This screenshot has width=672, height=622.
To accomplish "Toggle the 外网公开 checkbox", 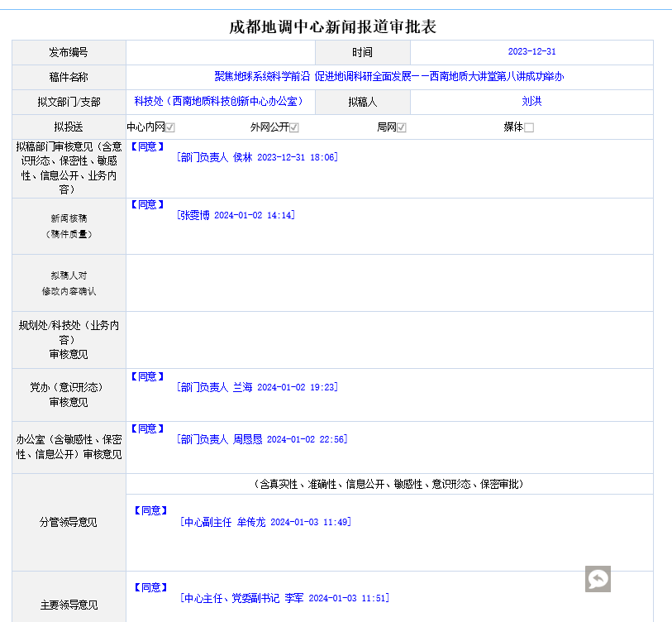I will click(293, 127).
